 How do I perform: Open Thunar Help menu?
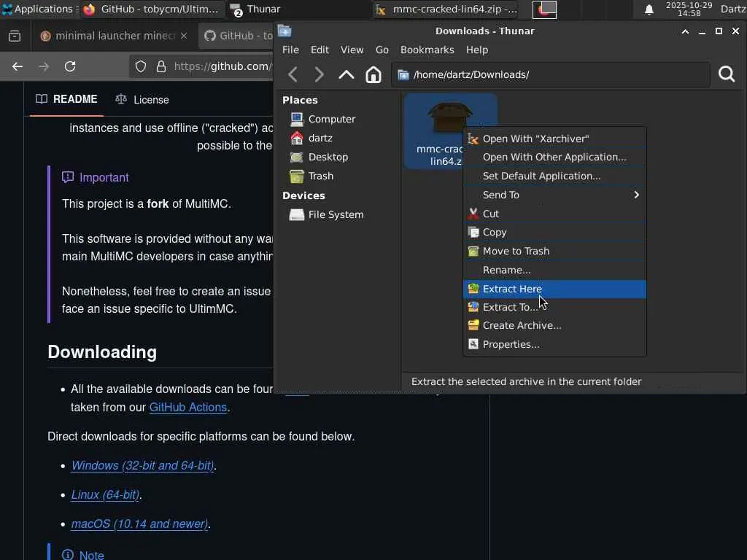point(477,50)
